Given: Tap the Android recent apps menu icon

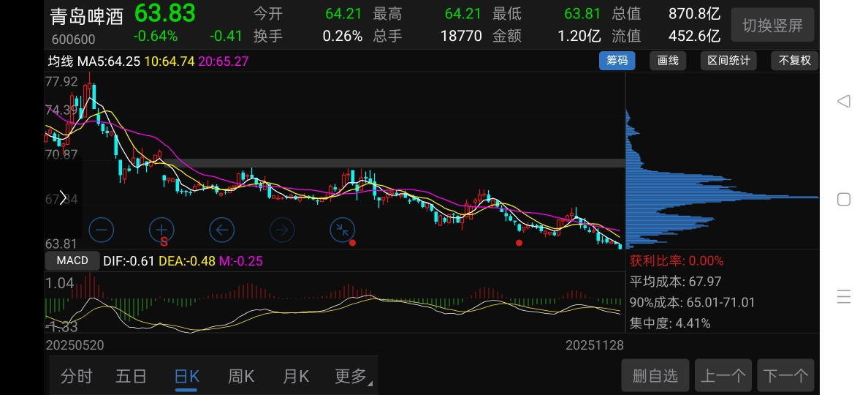Looking at the screenshot, I should (844, 297).
